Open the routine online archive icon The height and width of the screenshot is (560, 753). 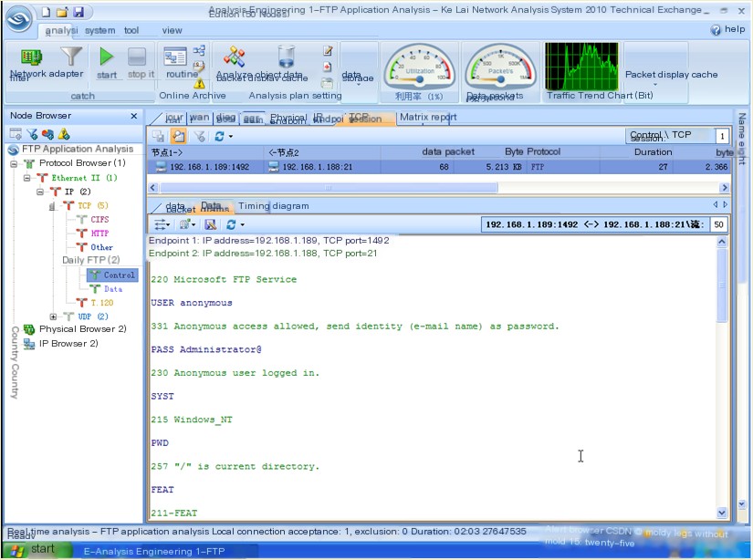(x=175, y=57)
